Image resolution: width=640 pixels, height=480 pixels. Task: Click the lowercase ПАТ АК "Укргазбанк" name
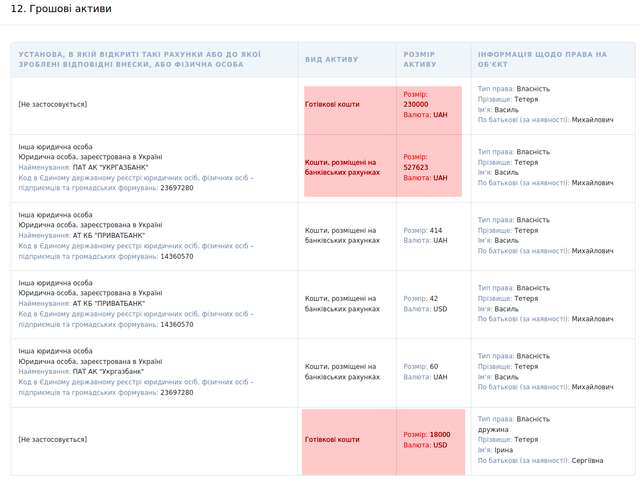[x=108, y=371]
